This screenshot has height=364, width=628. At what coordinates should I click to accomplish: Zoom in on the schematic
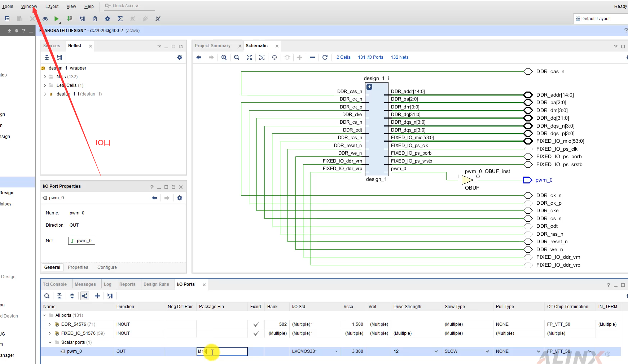tap(224, 57)
